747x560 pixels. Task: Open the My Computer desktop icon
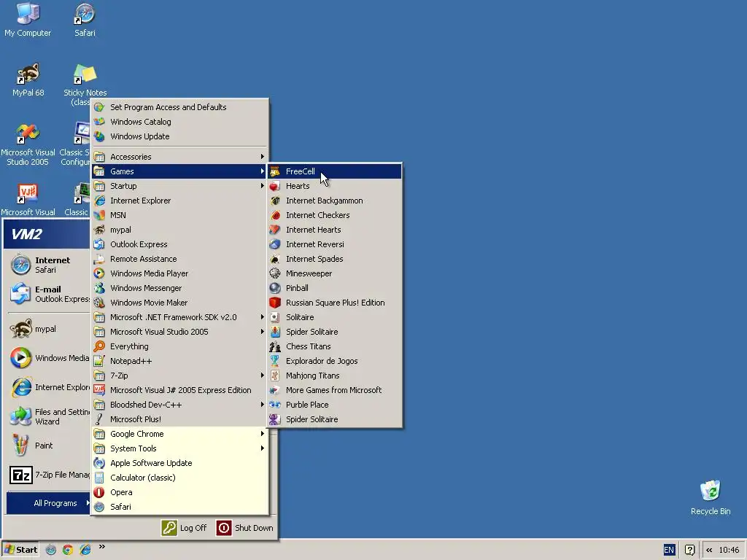click(x=28, y=20)
